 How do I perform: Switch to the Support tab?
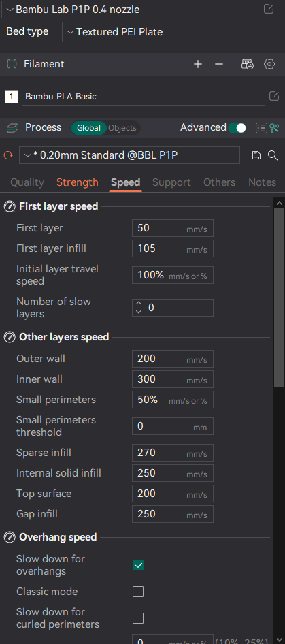coord(171,182)
